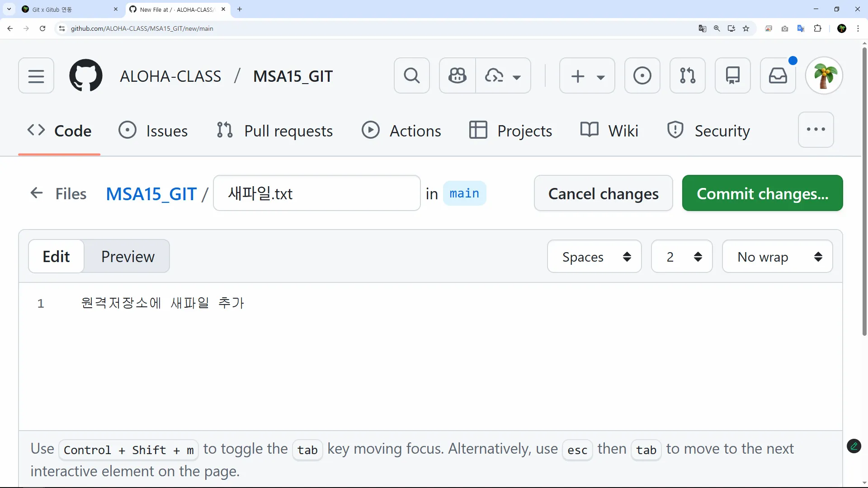The height and width of the screenshot is (488, 868).
Task: Open notifications inbox icon
Action: click(778, 75)
